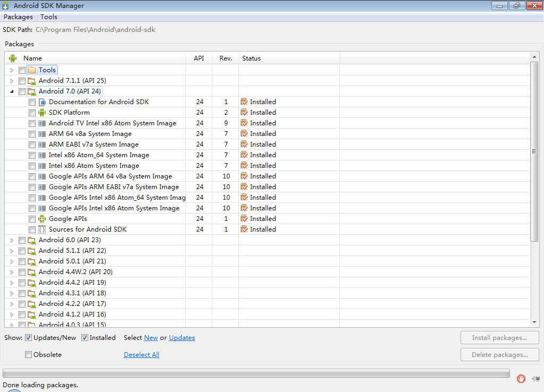Image resolution: width=544 pixels, height=392 pixels.
Task: Click the Select Updates link
Action: 182,337
